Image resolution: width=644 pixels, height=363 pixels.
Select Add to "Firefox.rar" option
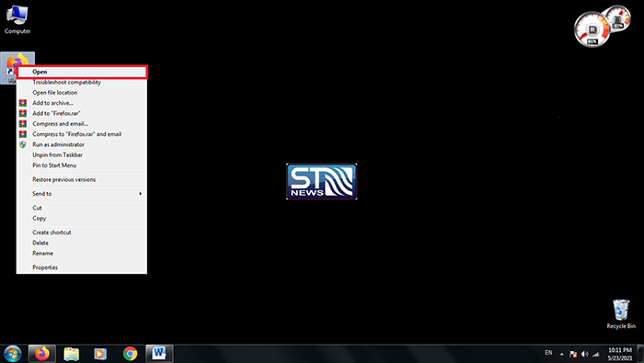coord(82,113)
